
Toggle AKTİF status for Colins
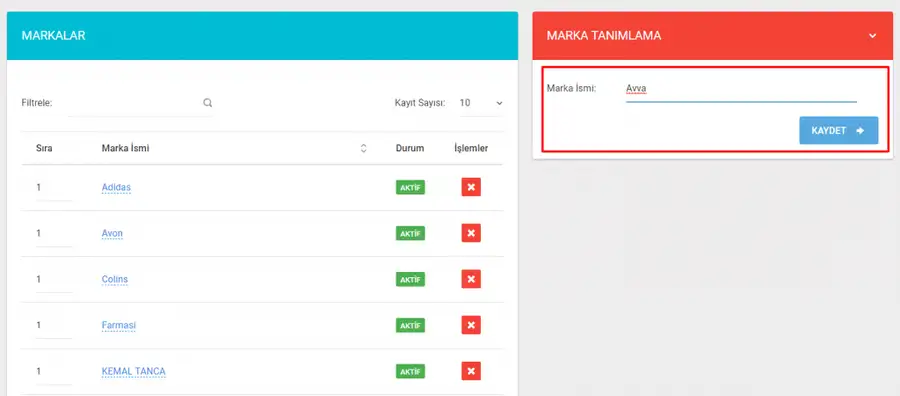[410, 279]
